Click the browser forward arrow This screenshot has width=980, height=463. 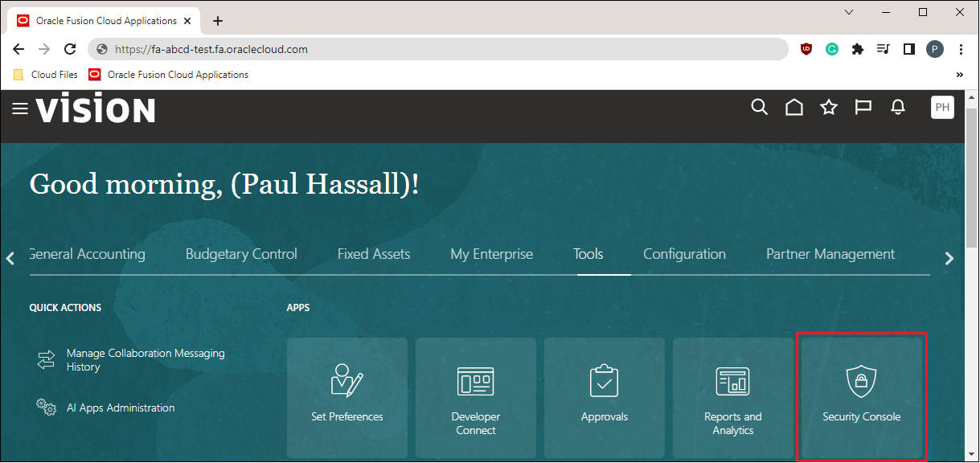pyautogui.click(x=44, y=49)
